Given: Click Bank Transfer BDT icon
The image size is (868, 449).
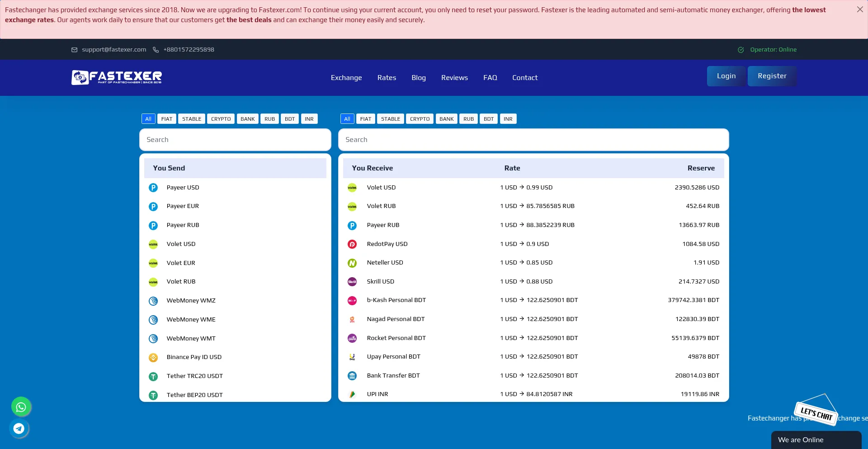Looking at the screenshot, I should (x=352, y=376).
